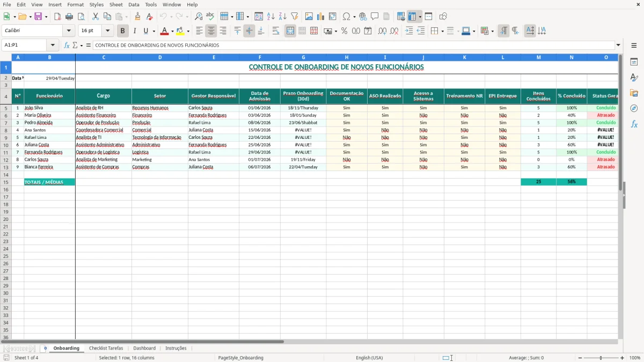
Task: Click into the formula input line
Action: click(x=353, y=45)
